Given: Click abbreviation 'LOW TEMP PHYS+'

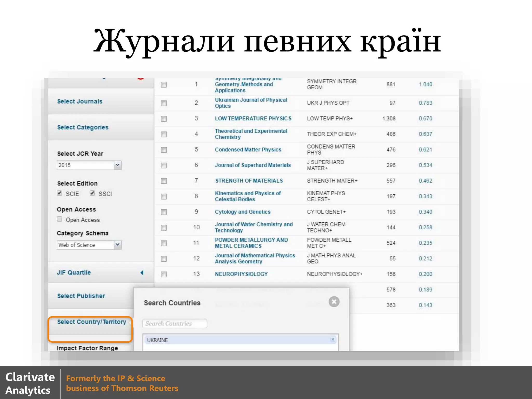Looking at the screenshot, I should pos(330,118).
